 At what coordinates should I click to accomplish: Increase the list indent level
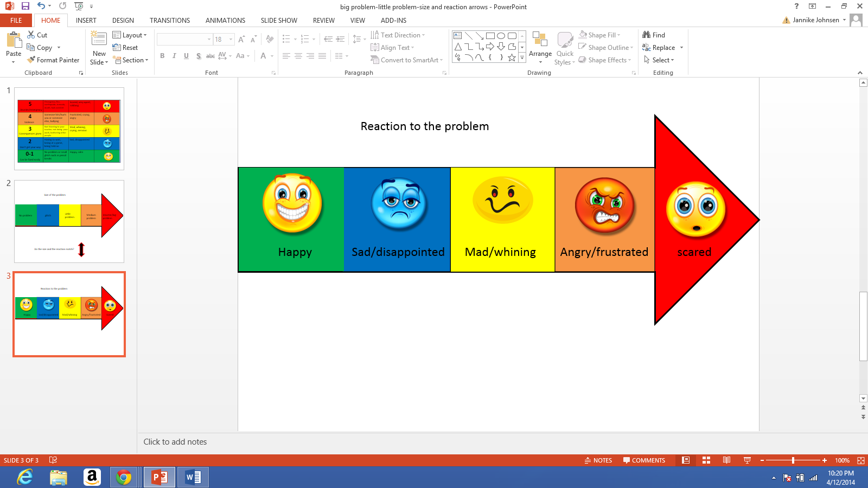point(340,40)
